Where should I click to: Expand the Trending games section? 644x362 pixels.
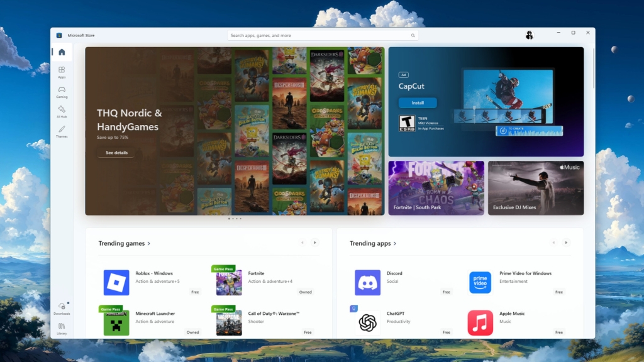coord(124,243)
